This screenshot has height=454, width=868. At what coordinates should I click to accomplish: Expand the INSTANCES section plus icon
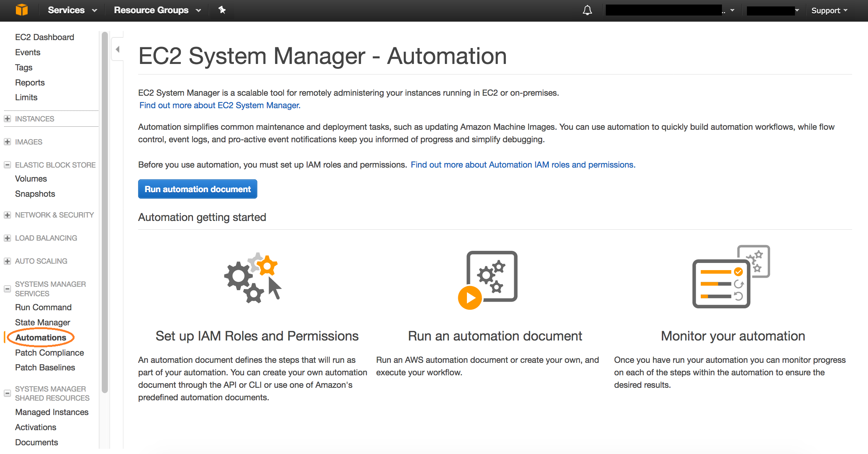[x=7, y=119]
